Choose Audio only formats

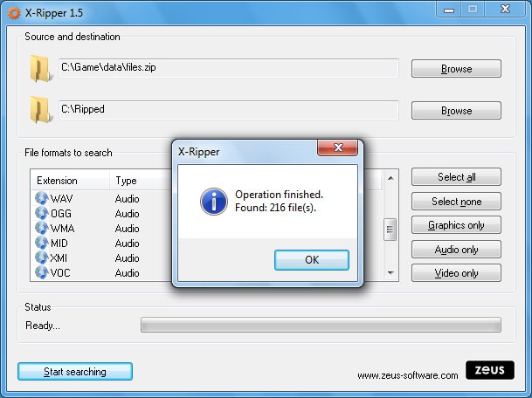pyautogui.click(x=456, y=250)
